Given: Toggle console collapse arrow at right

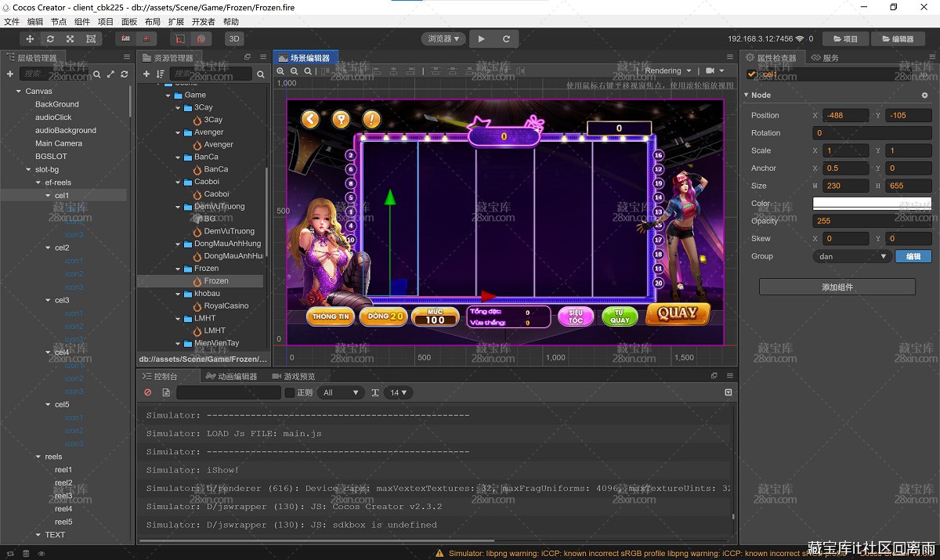Looking at the screenshot, I should point(728,392).
